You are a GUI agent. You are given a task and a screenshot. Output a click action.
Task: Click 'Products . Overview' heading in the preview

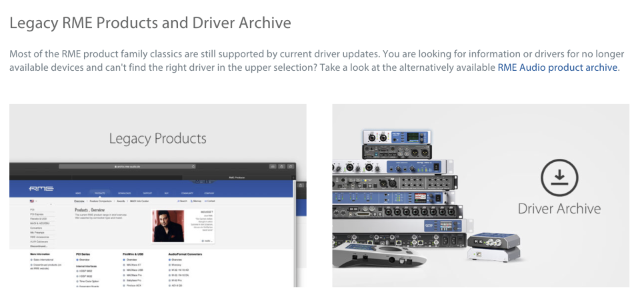pyautogui.click(x=90, y=210)
